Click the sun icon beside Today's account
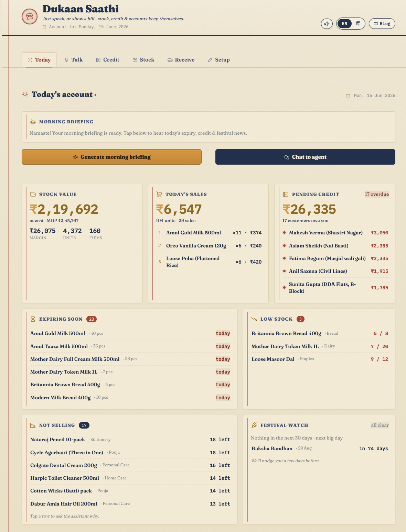This screenshot has width=406, height=532. tap(25, 94)
